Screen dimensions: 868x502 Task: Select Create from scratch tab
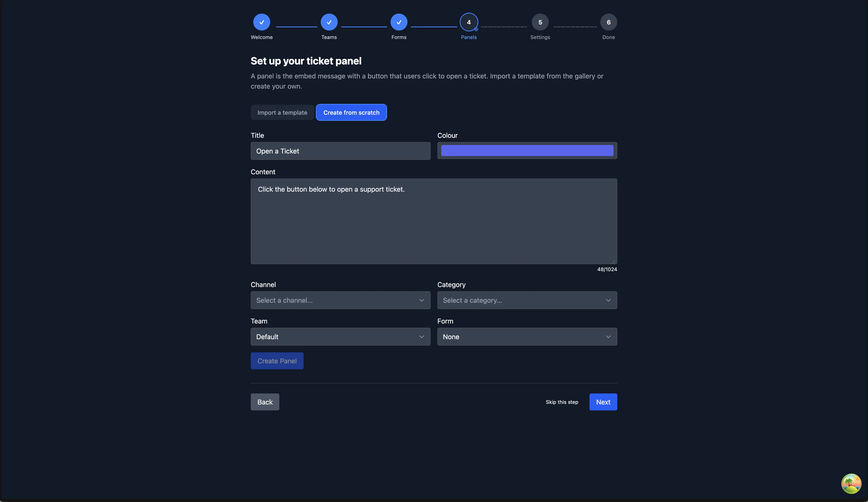coord(351,112)
